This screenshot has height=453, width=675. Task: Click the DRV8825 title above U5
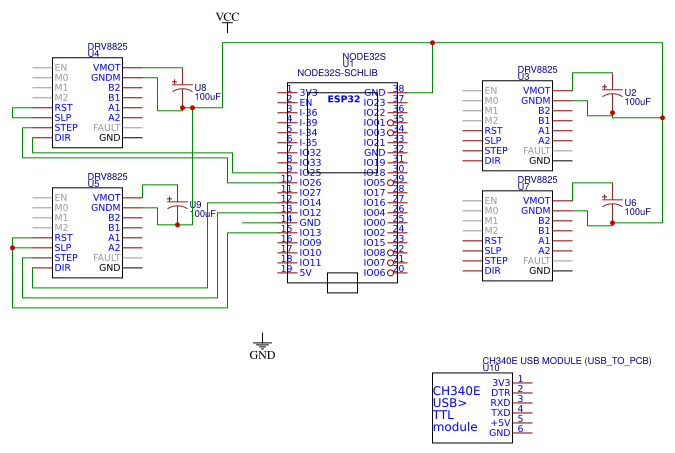108,177
